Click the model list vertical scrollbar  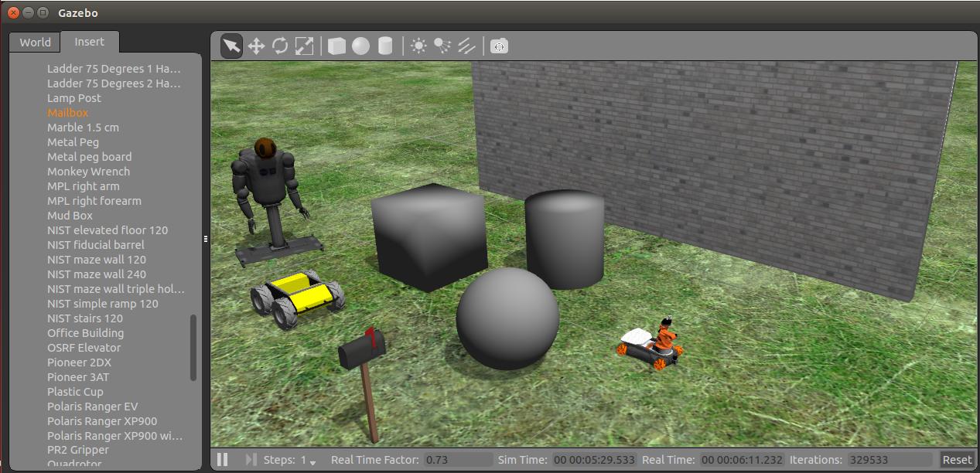(193, 347)
